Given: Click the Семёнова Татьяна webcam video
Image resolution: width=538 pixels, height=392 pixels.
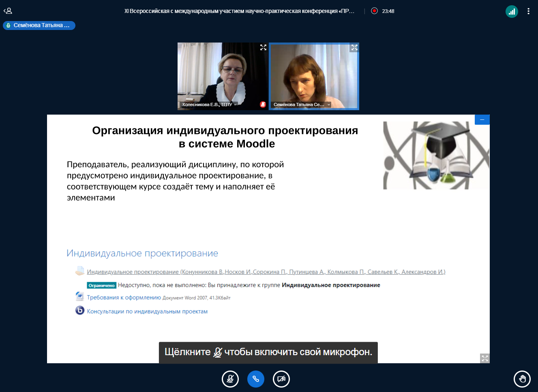Looking at the screenshot, I should pyautogui.click(x=314, y=76).
